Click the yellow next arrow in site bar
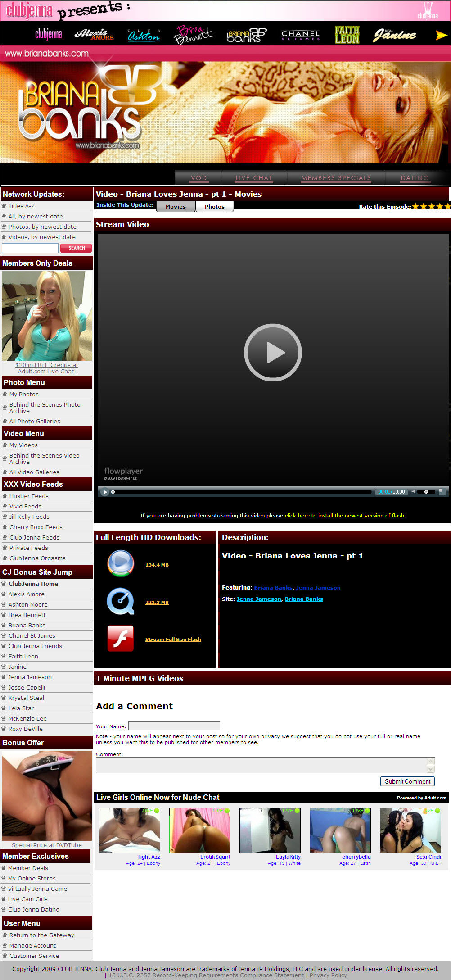 pyautogui.click(x=441, y=35)
